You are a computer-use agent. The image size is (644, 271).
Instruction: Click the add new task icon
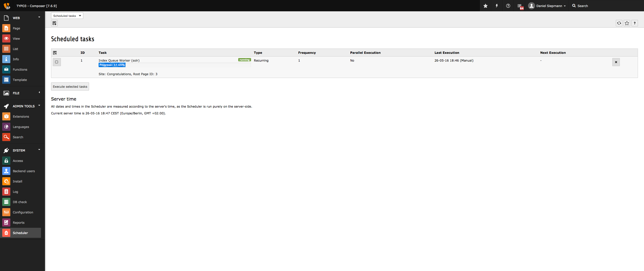[x=54, y=23]
